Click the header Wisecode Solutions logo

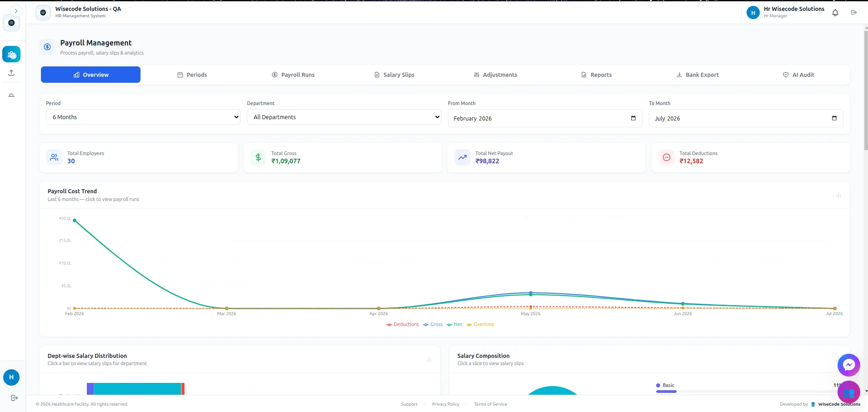click(x=43, y=12)
